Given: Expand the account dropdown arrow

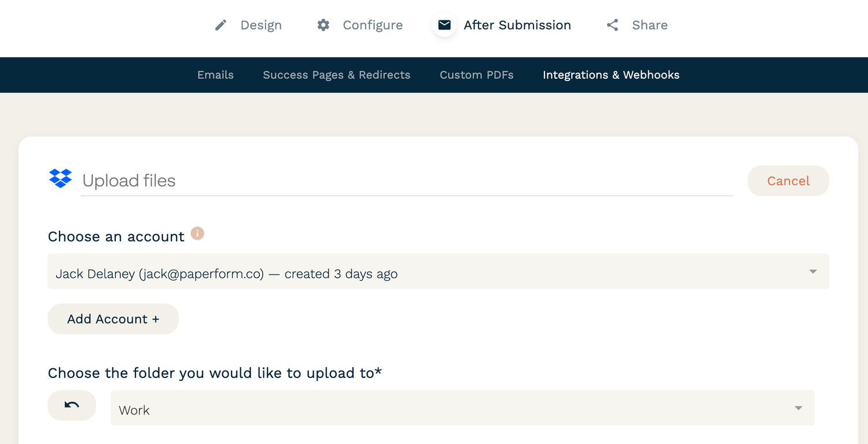Looking at the screenshot, I should (x=813, y=271).
